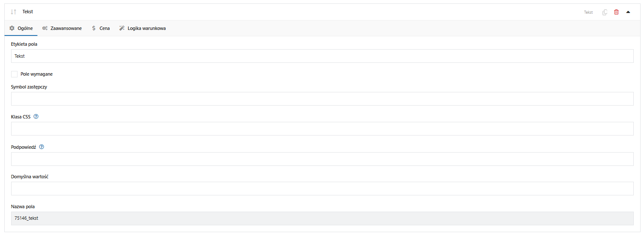Click the Tekst field title in header

pos(28,12)
